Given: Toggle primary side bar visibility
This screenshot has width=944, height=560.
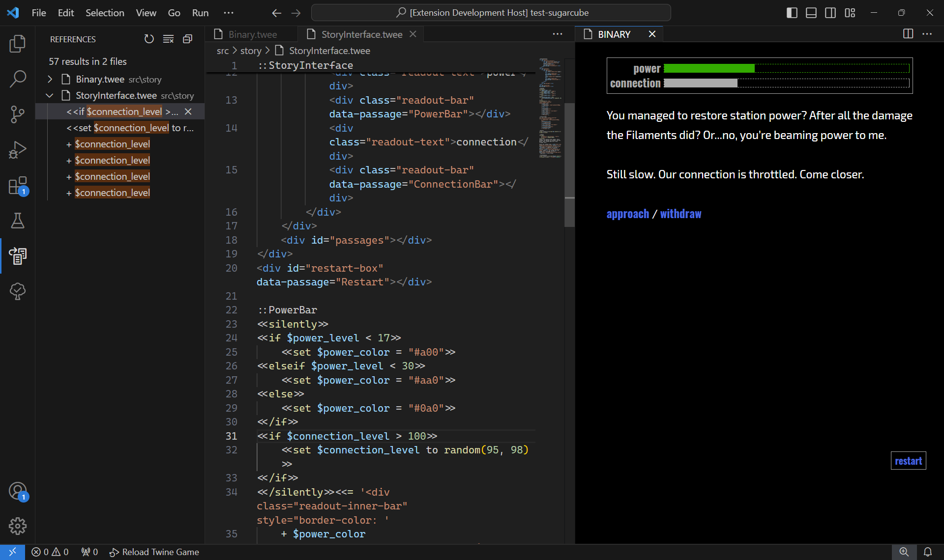Looking at the screenshot, I should click(x=792, y=13).
